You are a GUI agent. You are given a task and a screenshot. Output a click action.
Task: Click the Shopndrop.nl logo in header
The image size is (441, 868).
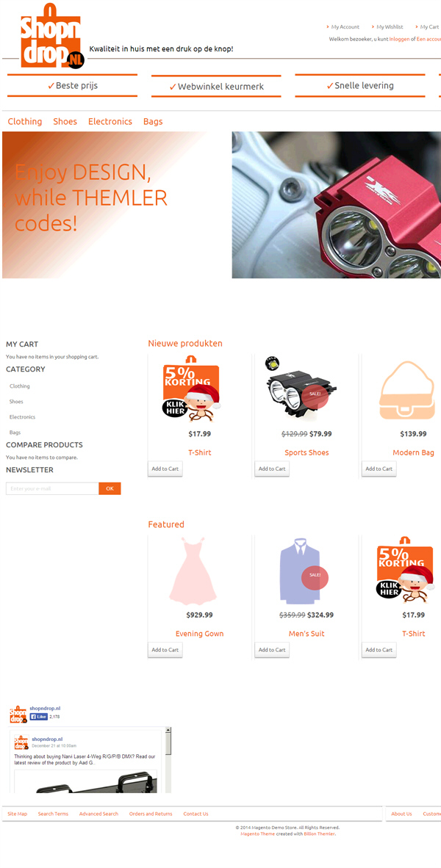tap(52, 36)
